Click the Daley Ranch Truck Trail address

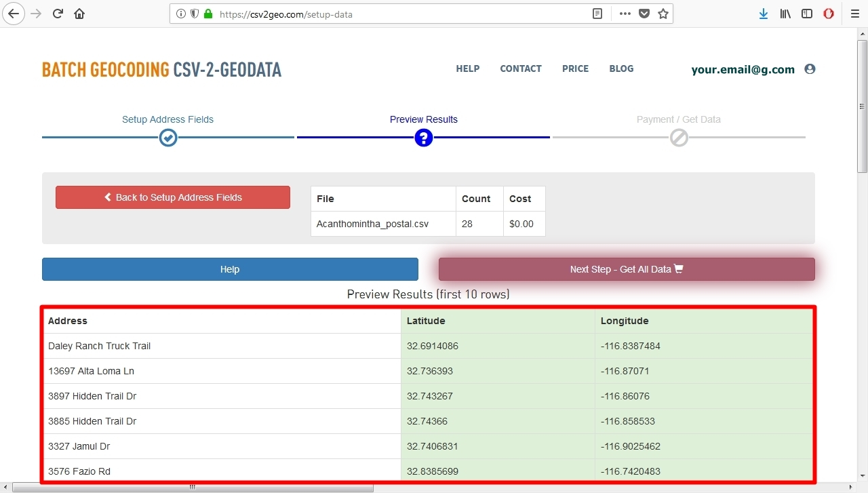pos(99,346)
